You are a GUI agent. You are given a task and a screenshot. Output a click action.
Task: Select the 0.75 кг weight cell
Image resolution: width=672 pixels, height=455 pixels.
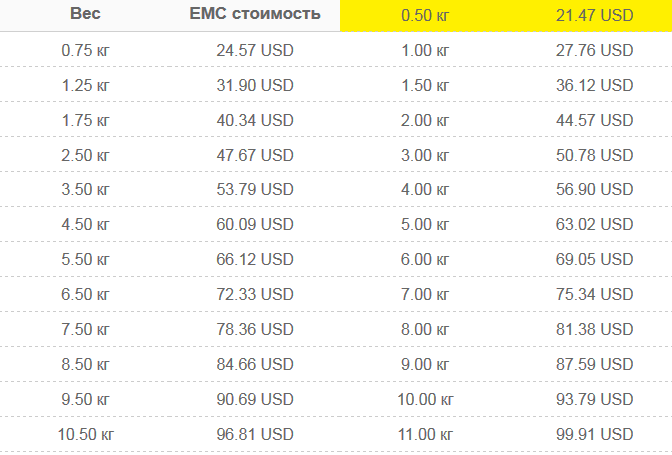click(x=85, y=51)
